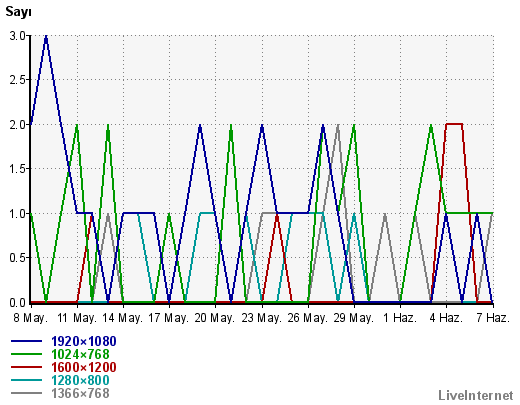The width and height of the screenshot is (520, 405).
Task: Select the 1024×768 legend label
Action: [80, 354]
